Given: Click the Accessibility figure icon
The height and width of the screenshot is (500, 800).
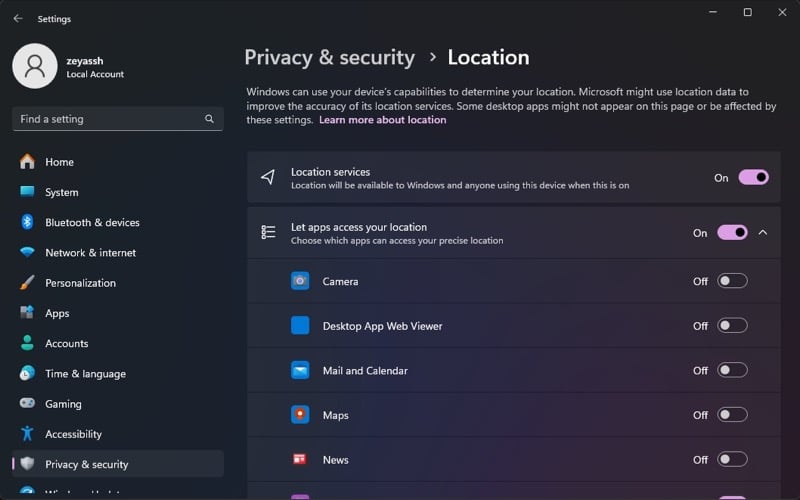Looking at the screenshot, I should [x=27, y=434].
